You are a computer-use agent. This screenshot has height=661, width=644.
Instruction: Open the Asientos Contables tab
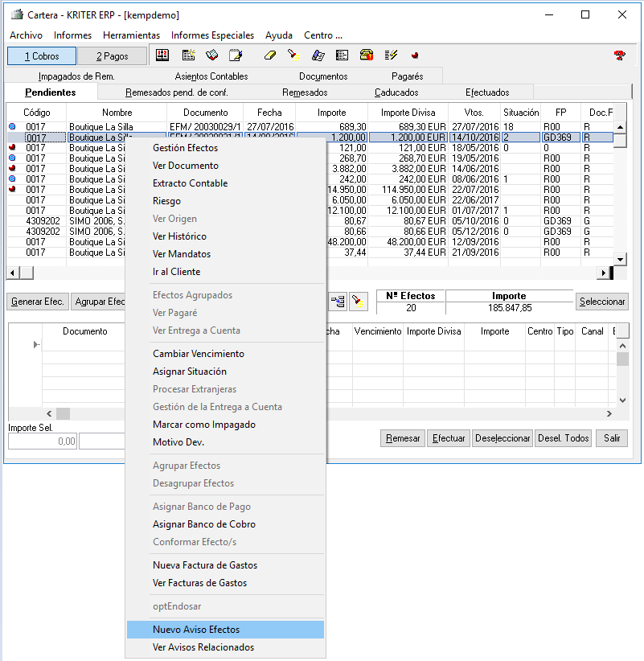point(211,76)
